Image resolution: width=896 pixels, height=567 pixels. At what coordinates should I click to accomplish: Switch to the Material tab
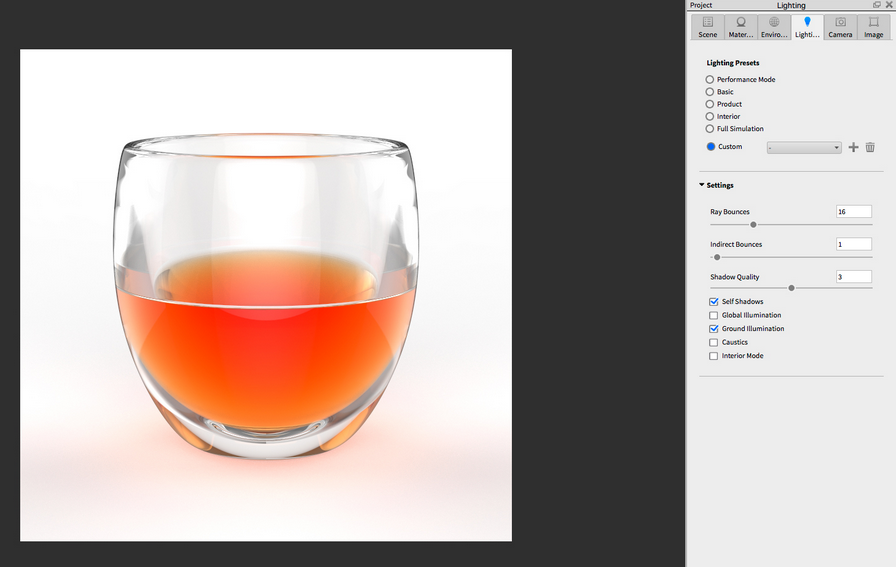[741, 26]
